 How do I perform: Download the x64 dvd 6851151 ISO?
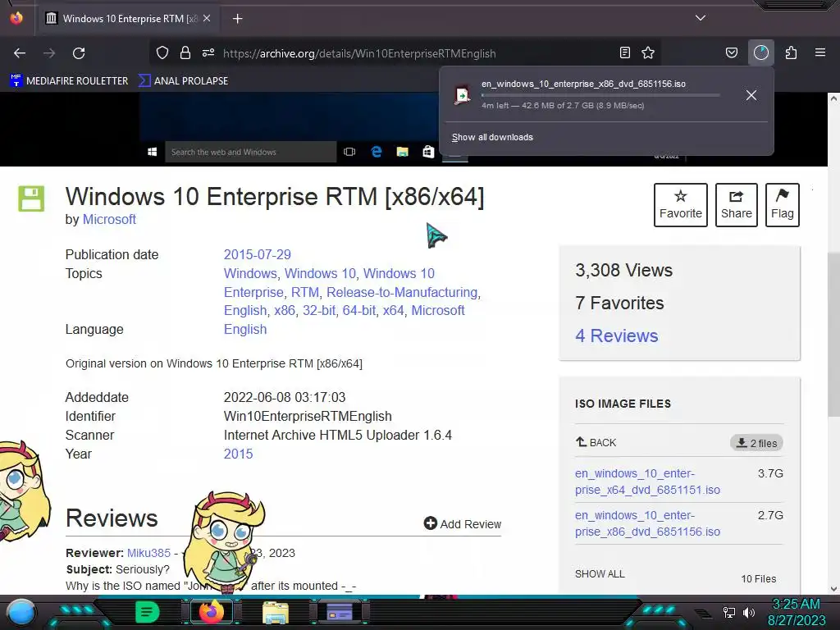click(647, 482)
